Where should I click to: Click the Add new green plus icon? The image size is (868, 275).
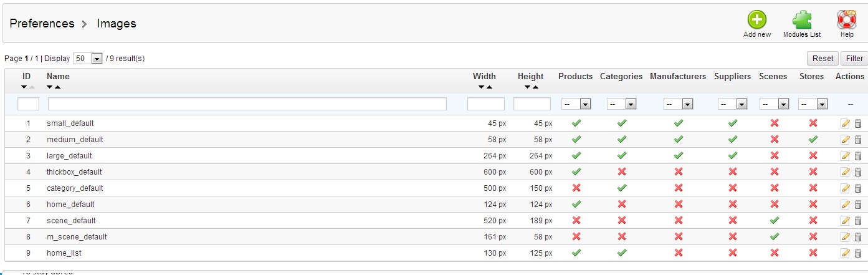[x=757, y=21]
